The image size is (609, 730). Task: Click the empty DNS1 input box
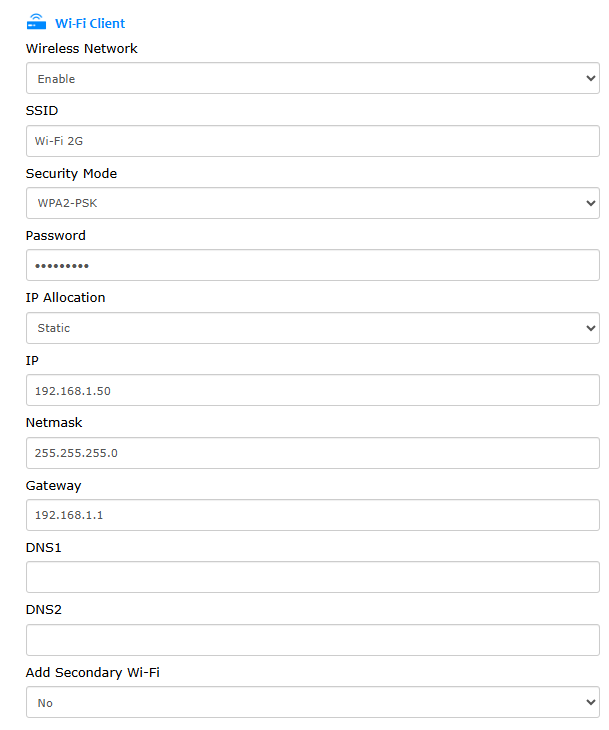pyautogui.click(x=312, y=577)
